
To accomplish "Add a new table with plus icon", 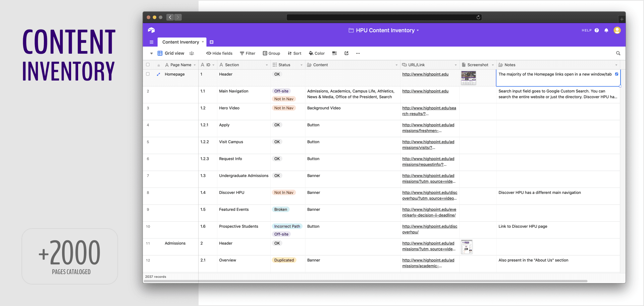I will pyautogui.click(x=212, y=42).
